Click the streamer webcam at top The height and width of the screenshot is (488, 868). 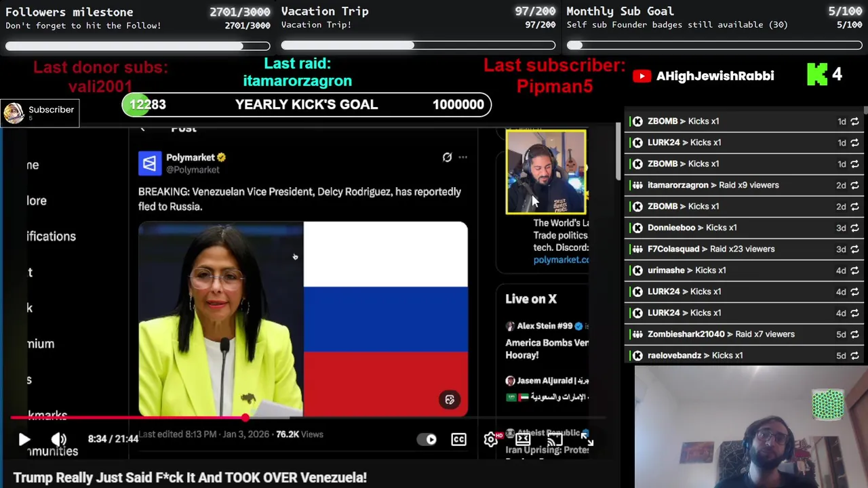[546, 172]
